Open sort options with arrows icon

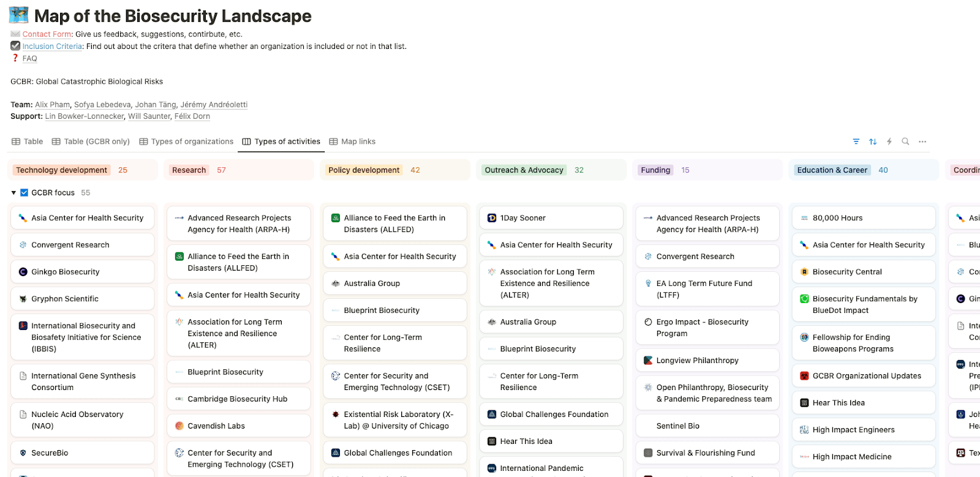pos(873,141)
